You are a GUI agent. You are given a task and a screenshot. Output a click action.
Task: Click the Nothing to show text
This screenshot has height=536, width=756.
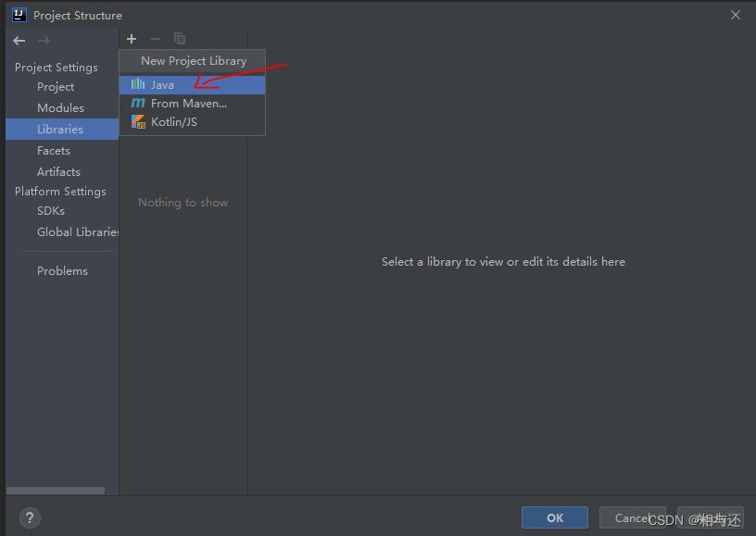click(183, 203)
